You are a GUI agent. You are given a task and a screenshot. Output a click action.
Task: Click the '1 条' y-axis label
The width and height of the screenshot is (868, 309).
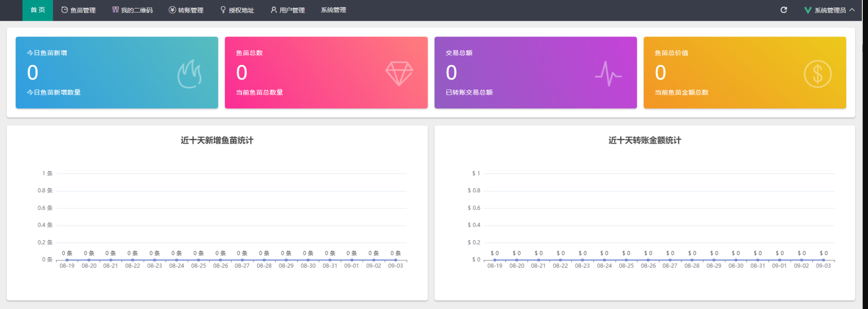click(x=47, y=173)
